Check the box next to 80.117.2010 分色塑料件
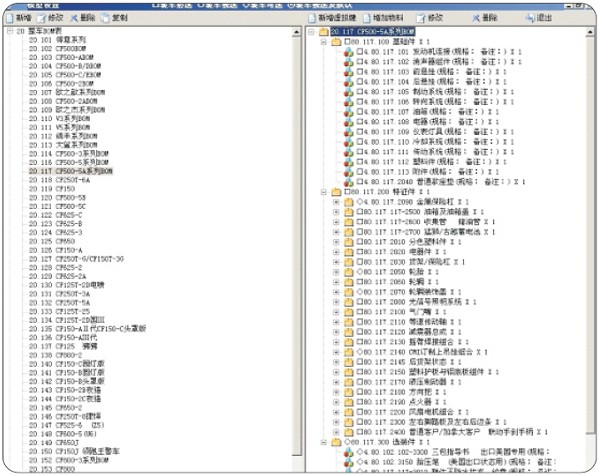Viewport: 599px width, 475px height. click(x=359, y=242)
